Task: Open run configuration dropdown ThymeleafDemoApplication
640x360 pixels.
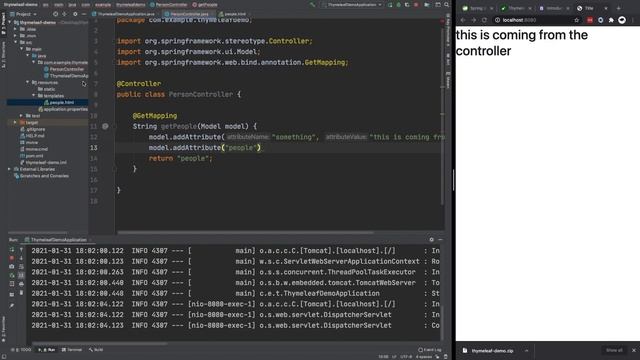Action: click(352, 5)
